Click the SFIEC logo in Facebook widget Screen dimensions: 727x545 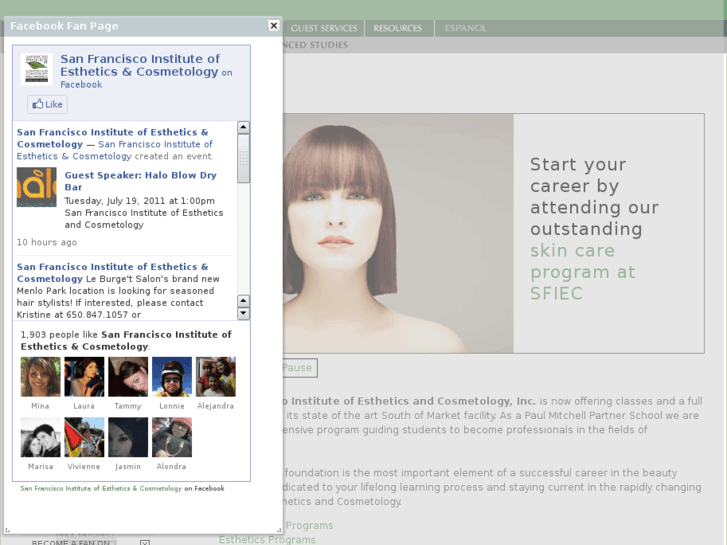pyautogui.click(x=37, y=69)
